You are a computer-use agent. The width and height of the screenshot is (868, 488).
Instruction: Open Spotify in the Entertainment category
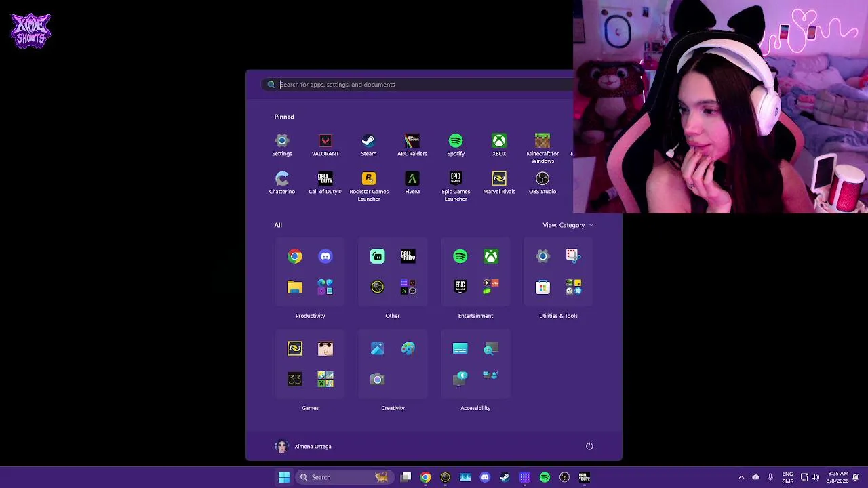[460, 256]
